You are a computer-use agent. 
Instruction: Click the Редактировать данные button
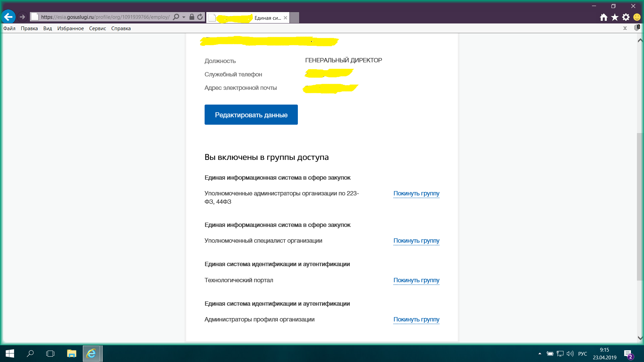[x=251, y=115]
